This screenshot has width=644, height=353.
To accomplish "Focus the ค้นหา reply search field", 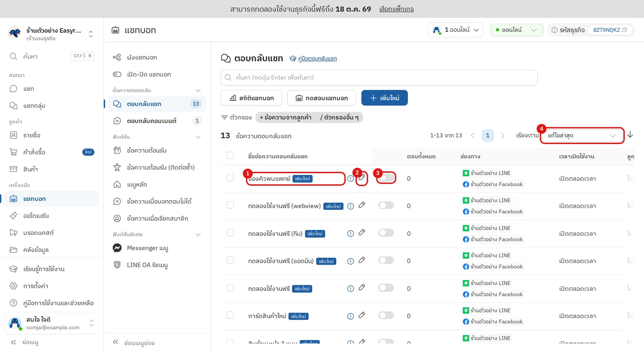I will click(x=379, y=77).
